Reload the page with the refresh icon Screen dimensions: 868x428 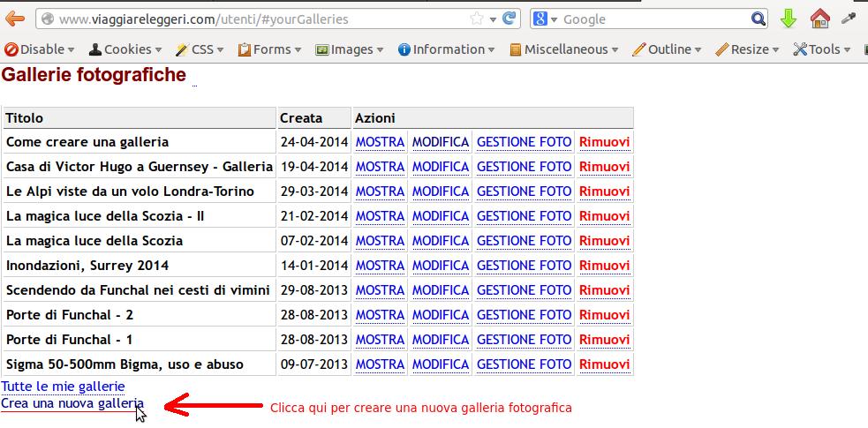(x=509, y=19)
